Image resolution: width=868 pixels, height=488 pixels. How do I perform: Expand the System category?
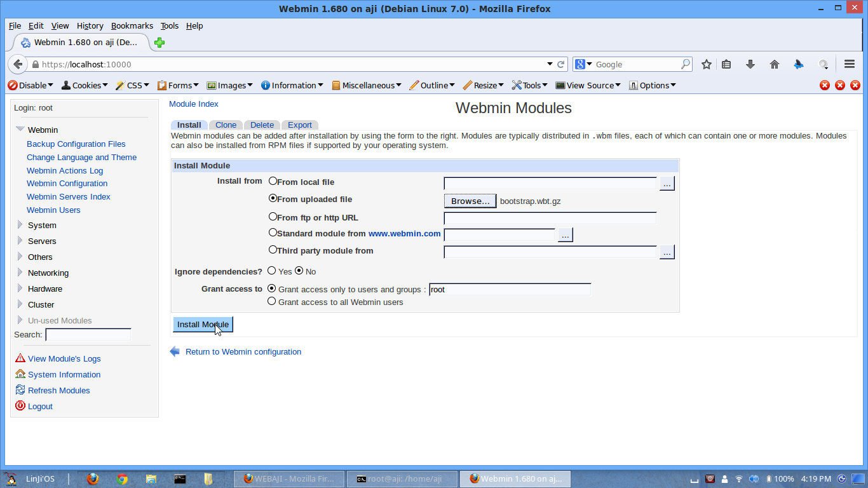click(x=20, y=225)
